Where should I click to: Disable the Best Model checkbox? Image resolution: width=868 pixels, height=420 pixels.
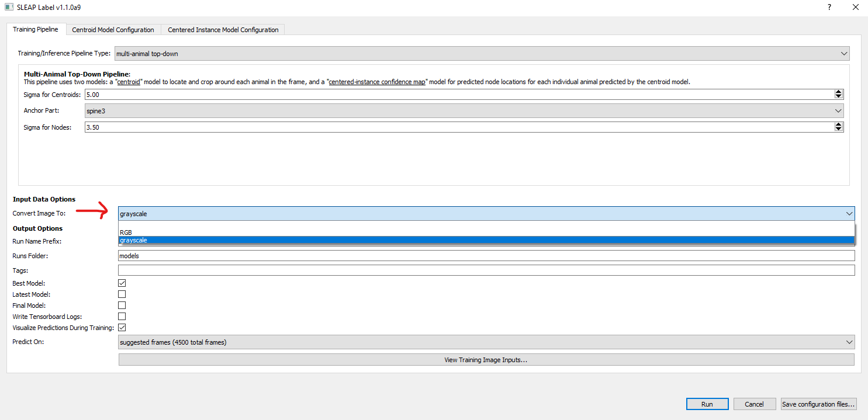(122, 283)
